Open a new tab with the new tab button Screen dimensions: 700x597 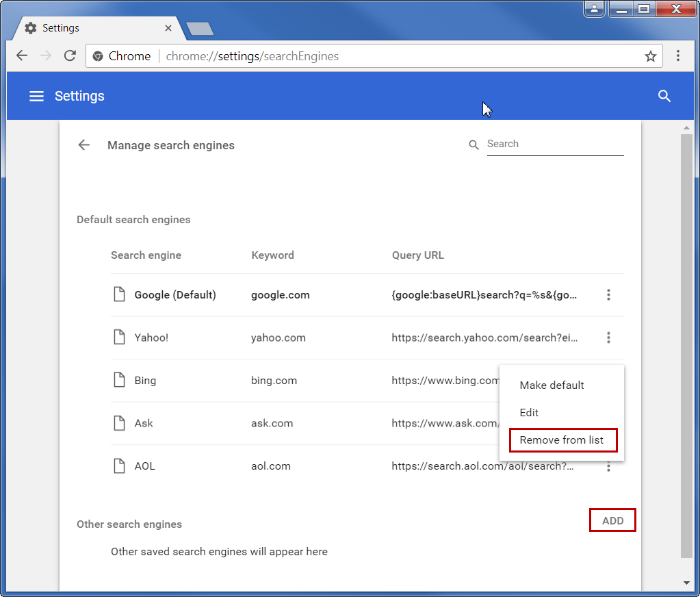pos(200,29)
